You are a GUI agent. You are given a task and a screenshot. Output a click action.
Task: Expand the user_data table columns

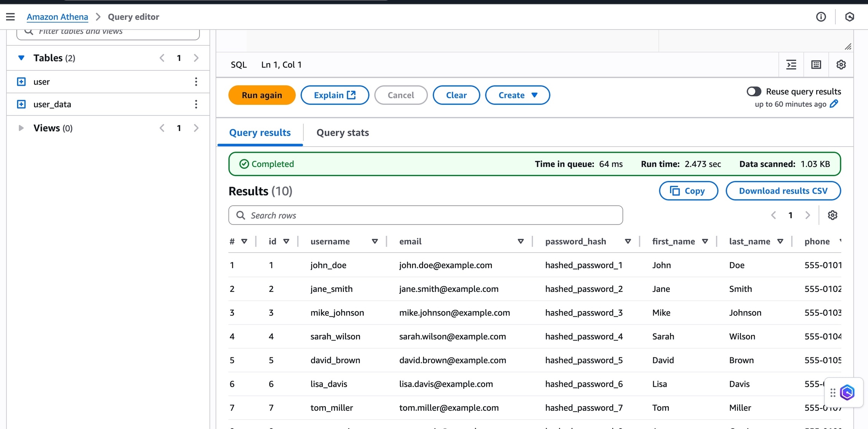(x=21, y=104)
